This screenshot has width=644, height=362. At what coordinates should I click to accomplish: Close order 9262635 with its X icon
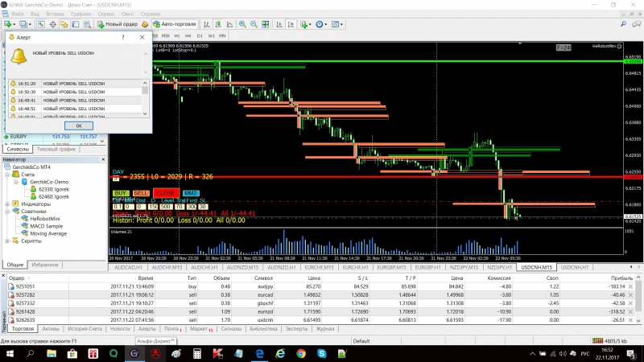pyautogui.click(x=630, y=319)
